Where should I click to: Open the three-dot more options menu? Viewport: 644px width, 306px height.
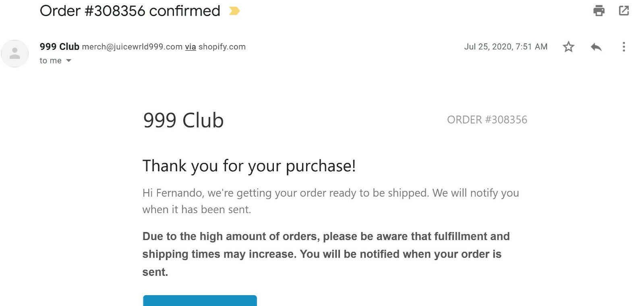[624, 47]
